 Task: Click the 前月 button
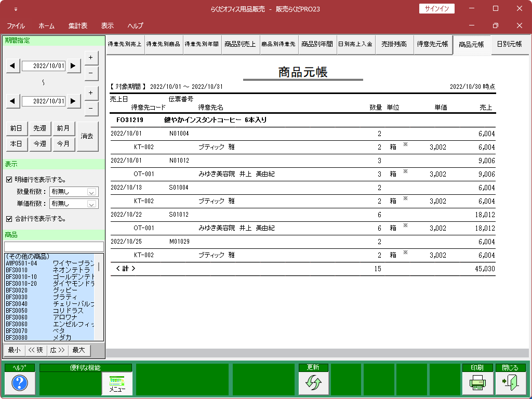click(x=63, y=128)
